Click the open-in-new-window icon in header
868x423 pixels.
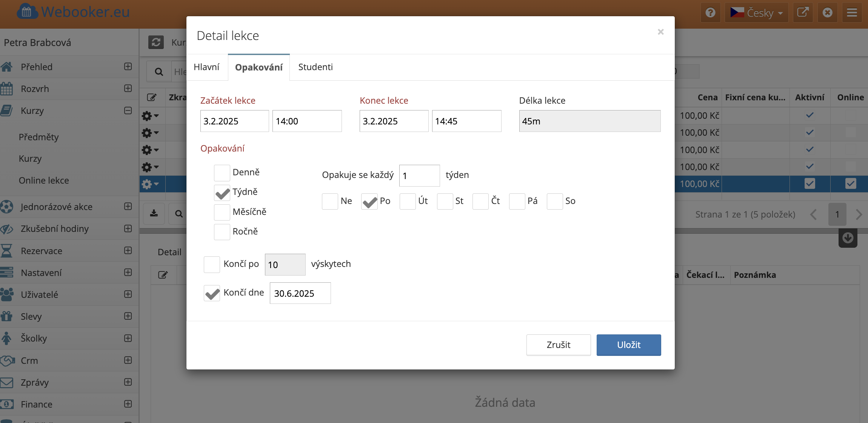tap(802, 13)
